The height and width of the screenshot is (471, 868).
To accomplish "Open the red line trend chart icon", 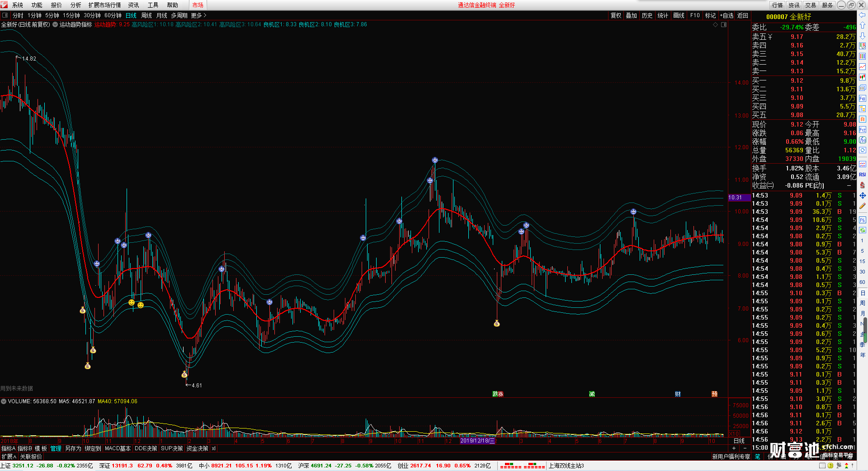I will coord(863,66).
